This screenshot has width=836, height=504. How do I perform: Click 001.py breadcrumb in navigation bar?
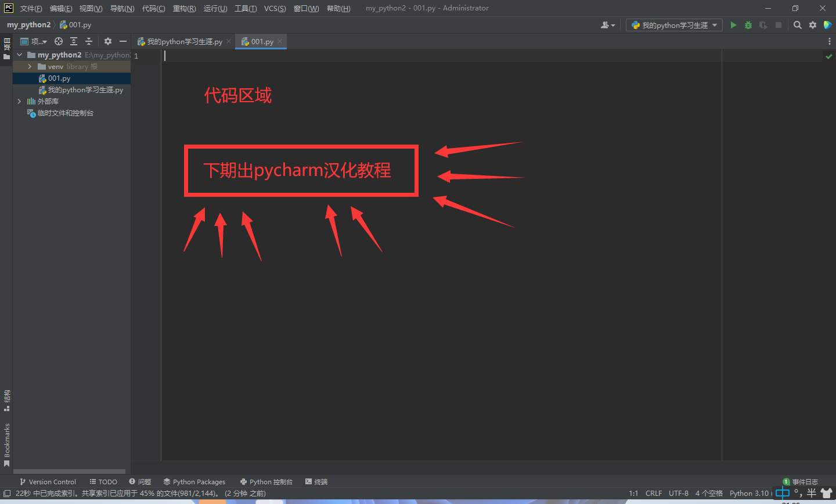[x=75, y=25]
